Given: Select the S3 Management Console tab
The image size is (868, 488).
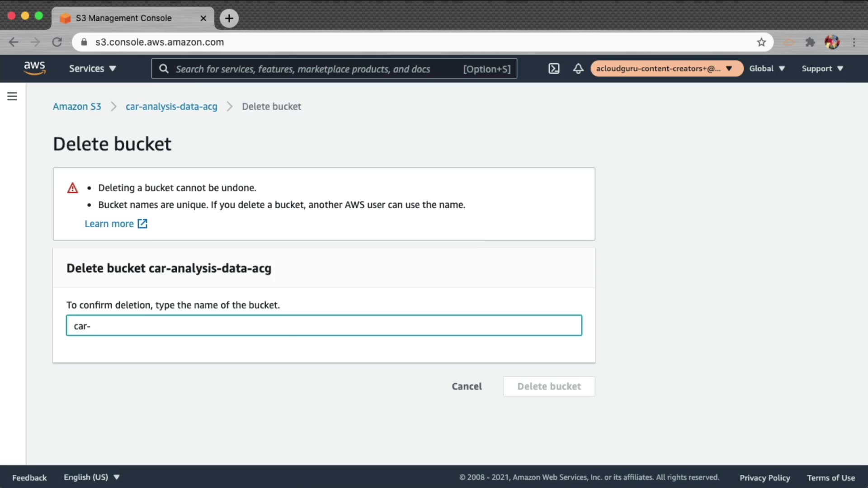Looking at the screenshot, I should (124, 18).
